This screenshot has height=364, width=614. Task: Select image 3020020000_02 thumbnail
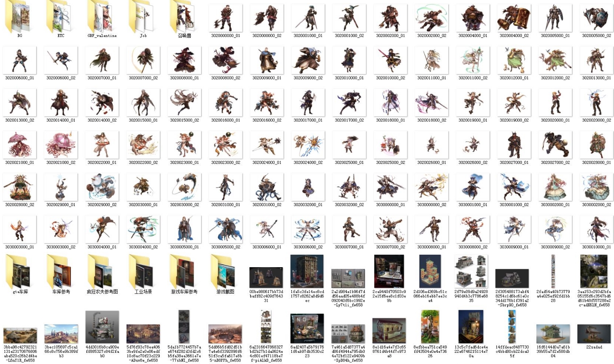coord(596,102)
